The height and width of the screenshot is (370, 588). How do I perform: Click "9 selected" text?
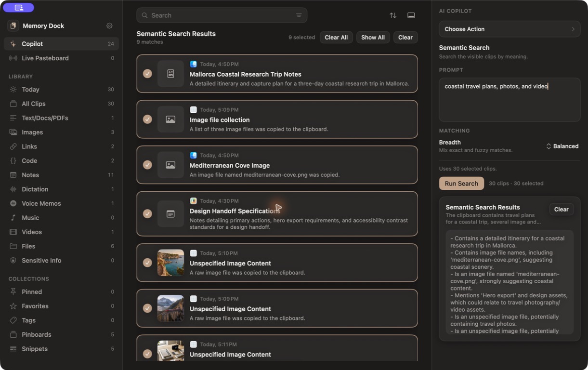click(x=302, y=38)
